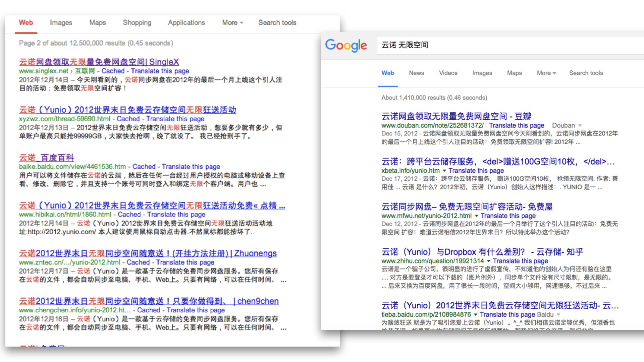Expand dropdown arrow beside www.mfwu.net URL
This screenshot has width=644, height=362.
pos(476,216)
